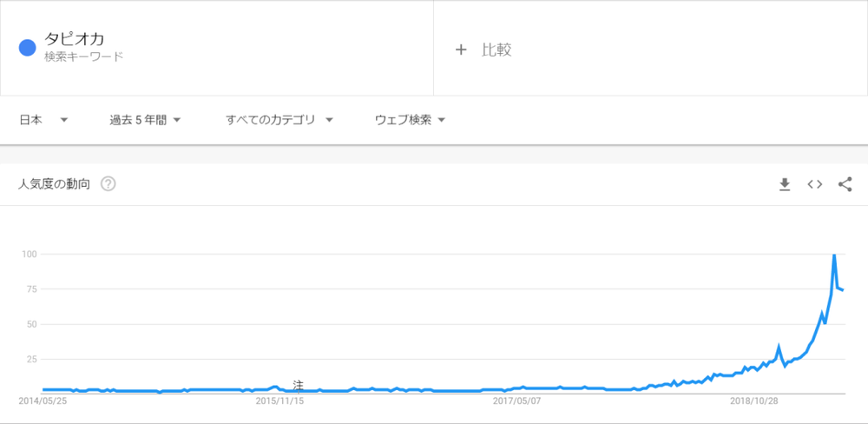The image size is (868, 424).
Task: Click the plus icon to add comparison
Action: pos(461,50)
